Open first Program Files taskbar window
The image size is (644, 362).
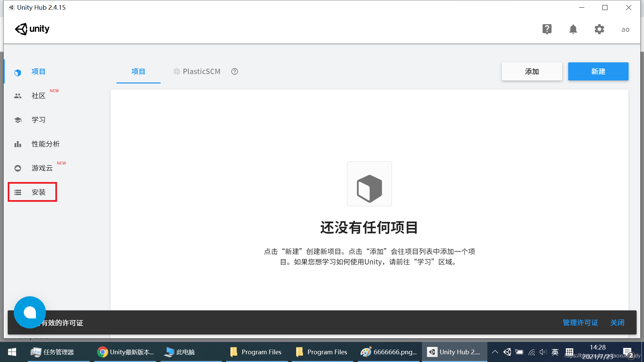(x=257, y=352)
